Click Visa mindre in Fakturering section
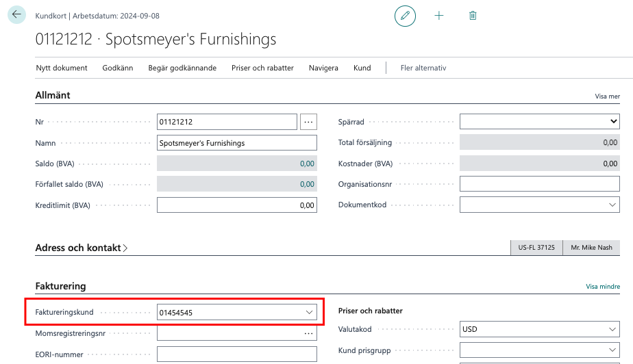Screen dimensions: 633x364 603,287
